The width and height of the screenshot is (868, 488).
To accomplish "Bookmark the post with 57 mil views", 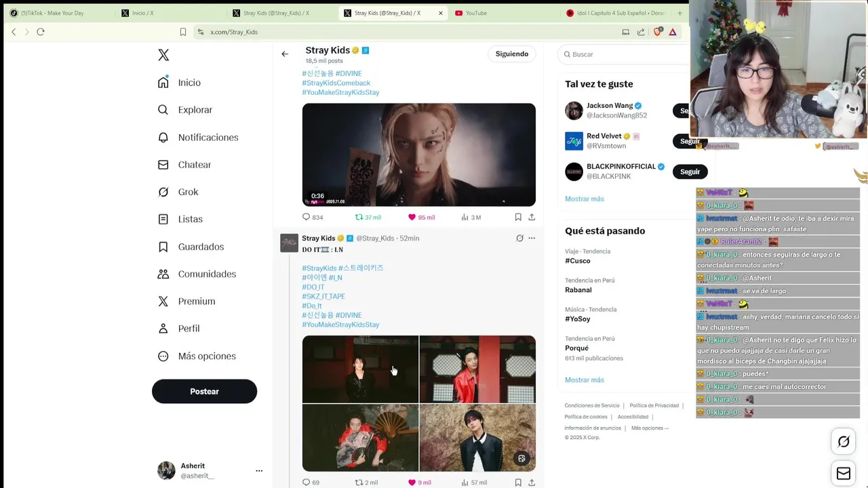I will 518,483.
